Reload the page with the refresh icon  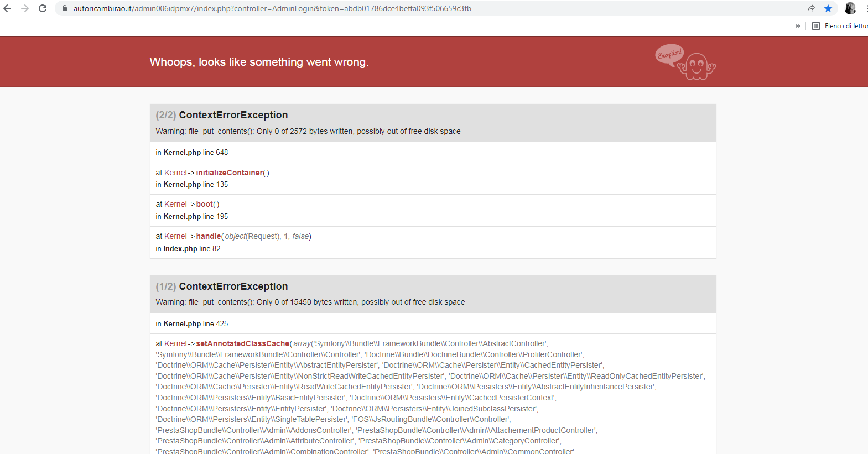(43, 8)
